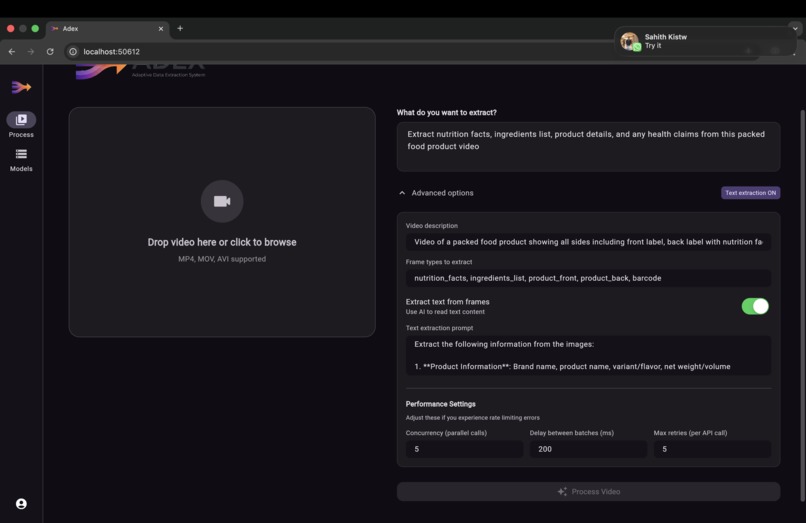The width and height of the screenshot is (806, 523).
Task: Open the tab search chevron
Action: click(x=795, y=29)
